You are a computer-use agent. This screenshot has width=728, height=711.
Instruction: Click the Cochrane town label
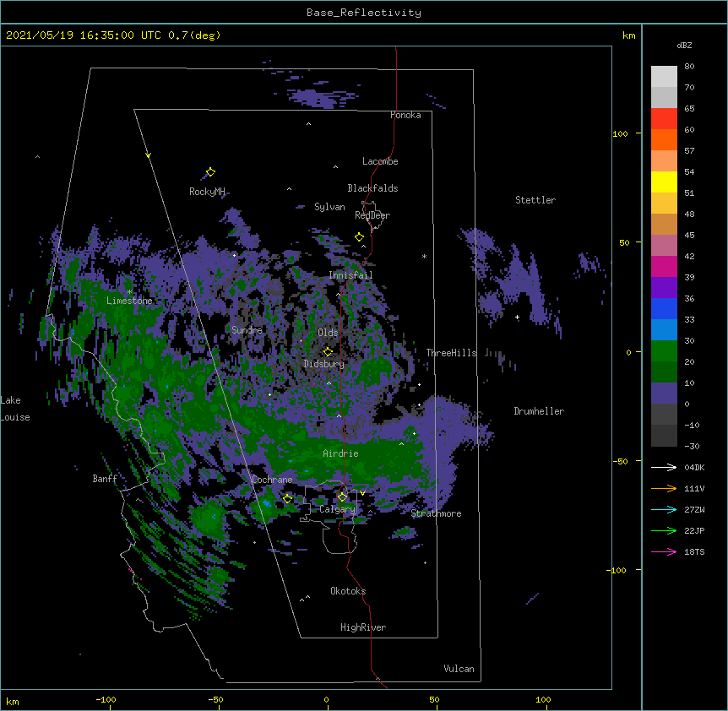pos(272,480)
